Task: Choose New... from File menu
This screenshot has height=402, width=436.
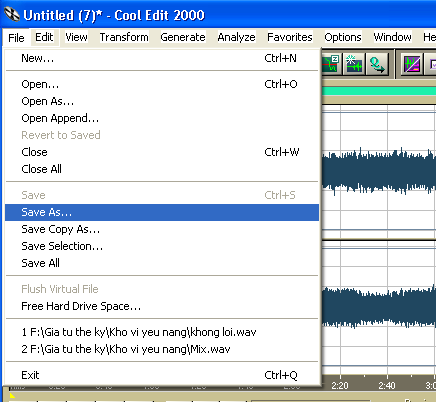Action: pos(162,58)
